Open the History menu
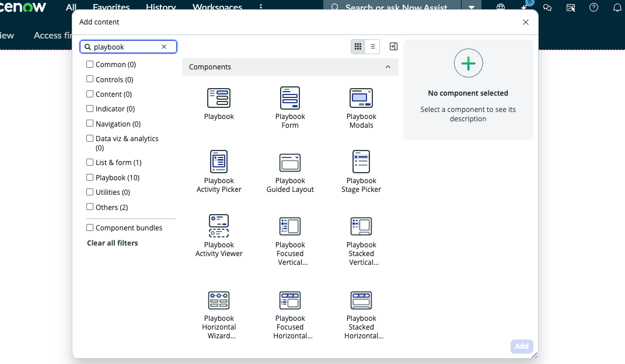The width and height of the screenshot is (625, 364). (160, 7)
